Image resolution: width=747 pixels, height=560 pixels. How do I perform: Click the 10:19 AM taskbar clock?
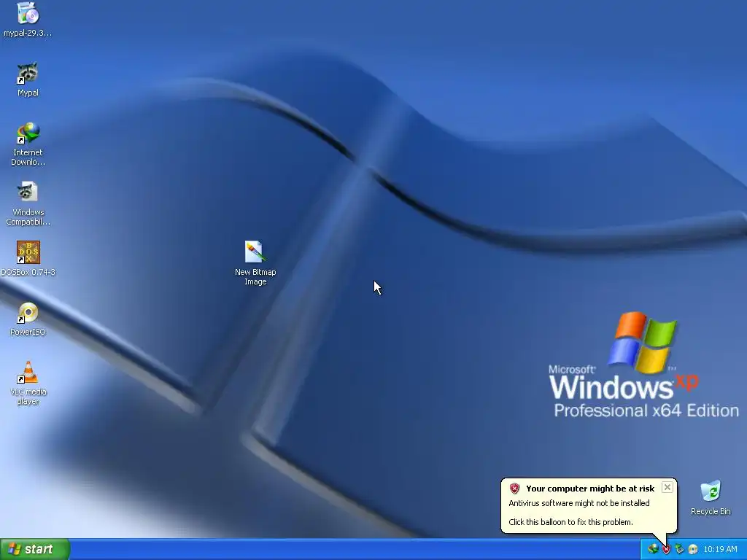pos(720,549)
